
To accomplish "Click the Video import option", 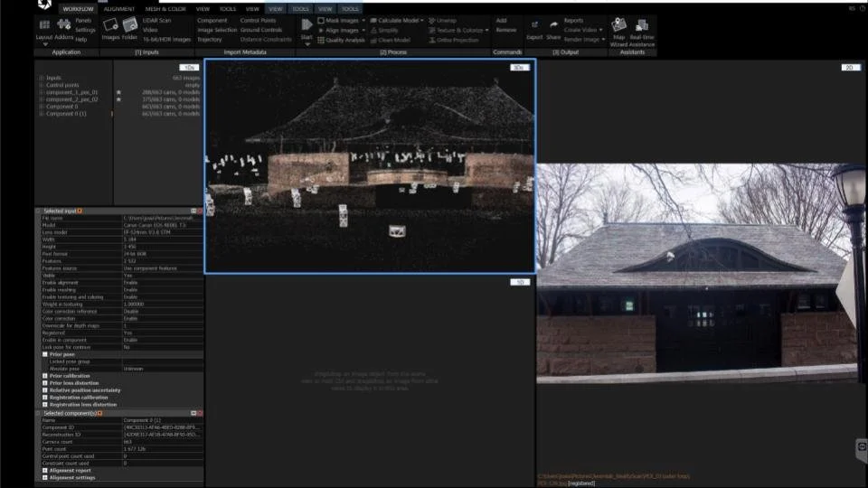I will coord(150,30).
